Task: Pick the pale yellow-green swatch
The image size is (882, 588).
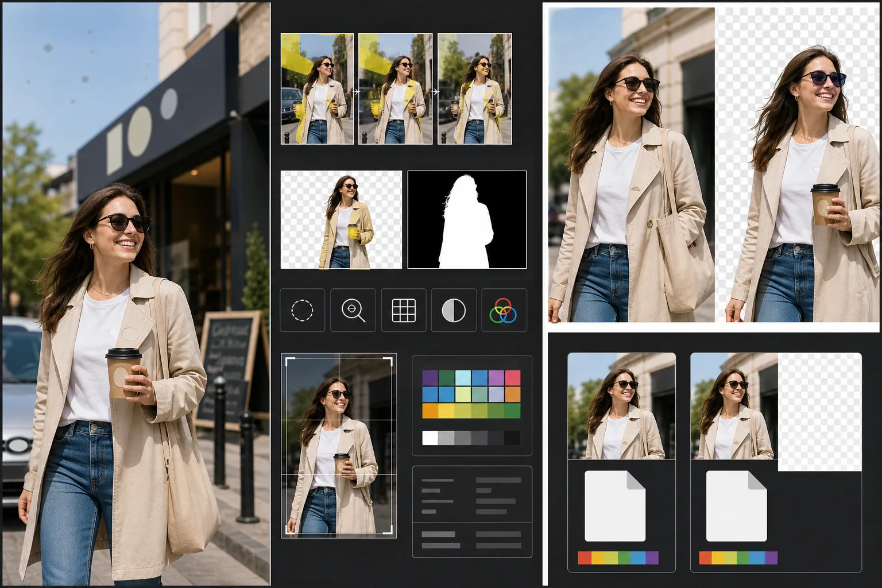Action: click(x=463, y=394)
